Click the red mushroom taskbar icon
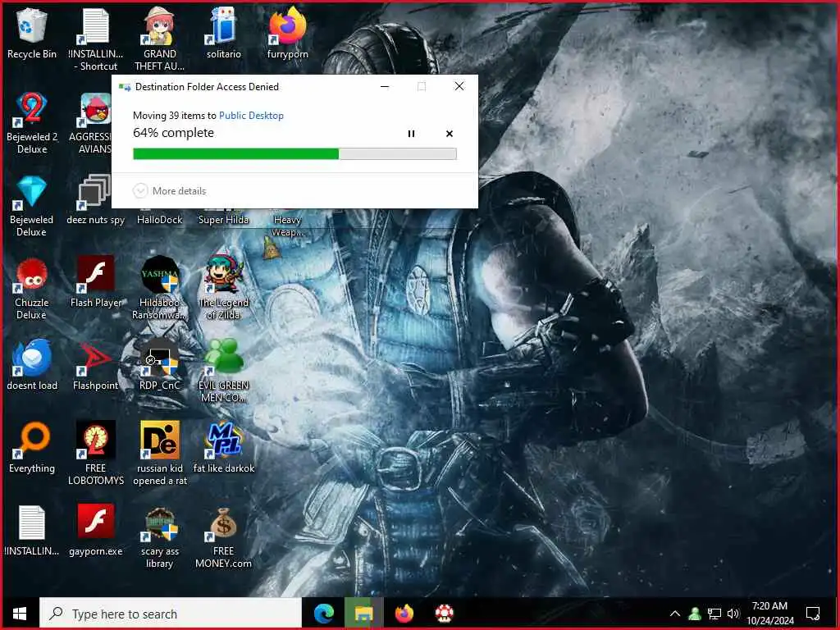 (444, 614)
